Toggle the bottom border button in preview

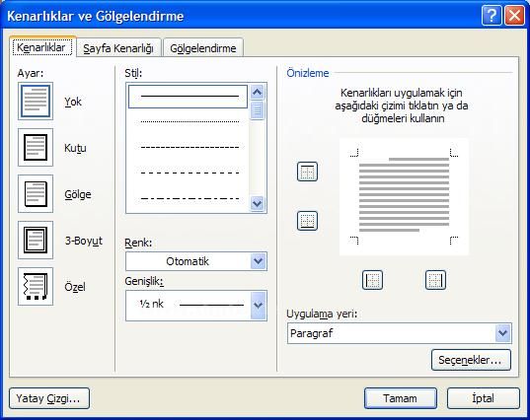pyautogui.click(x=307, y=221)
